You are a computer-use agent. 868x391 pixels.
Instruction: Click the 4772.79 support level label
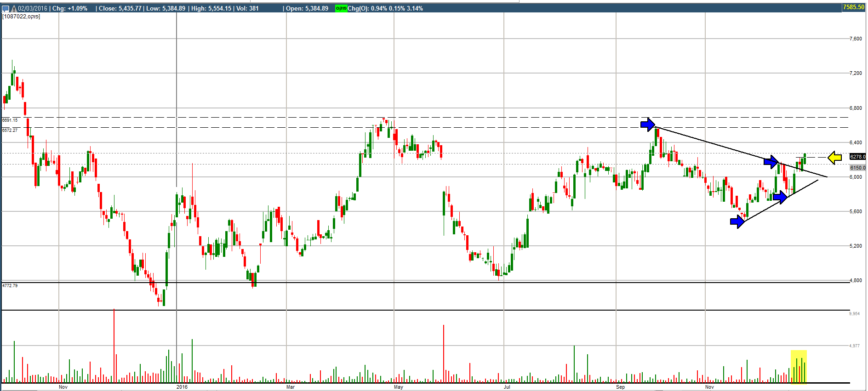pyautogui.click(x=10, y=286)
